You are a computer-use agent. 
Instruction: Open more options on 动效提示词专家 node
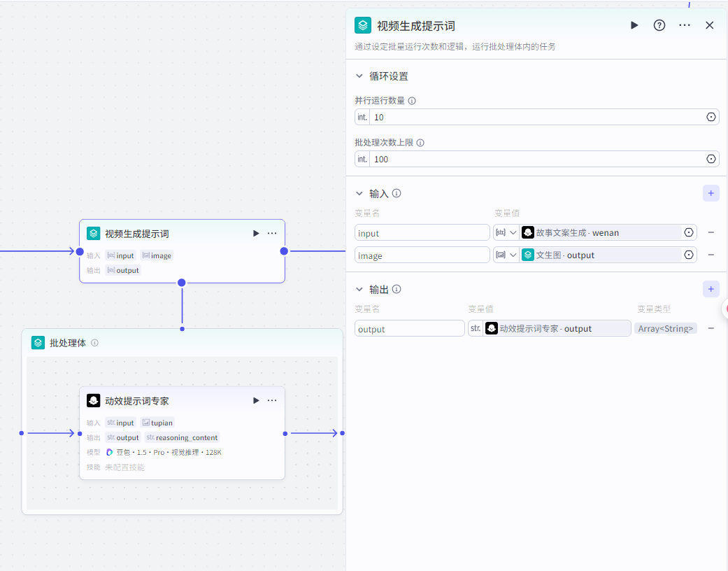click(x=272, y=400)
